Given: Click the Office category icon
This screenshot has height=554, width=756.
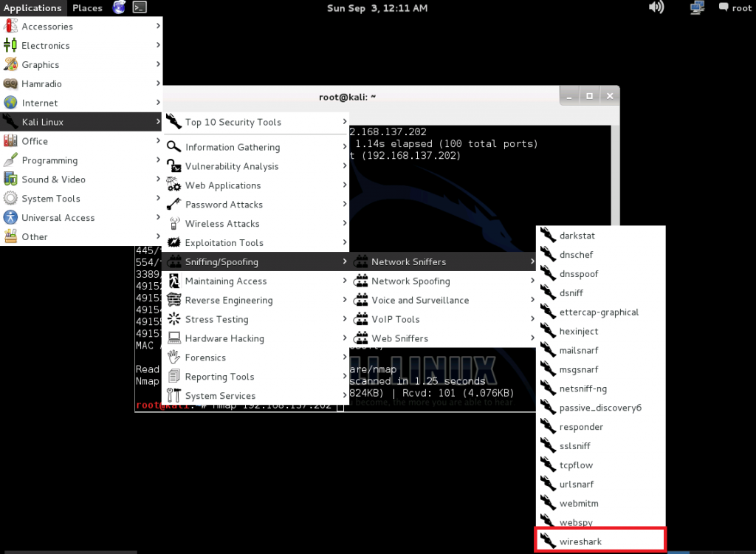Looking at the screenshot, I should click(x=10, y=141).
